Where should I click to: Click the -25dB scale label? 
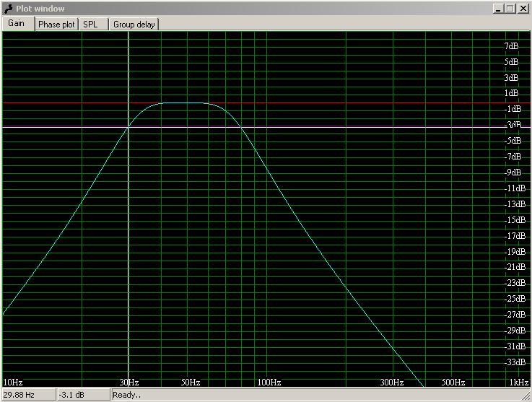515,299
